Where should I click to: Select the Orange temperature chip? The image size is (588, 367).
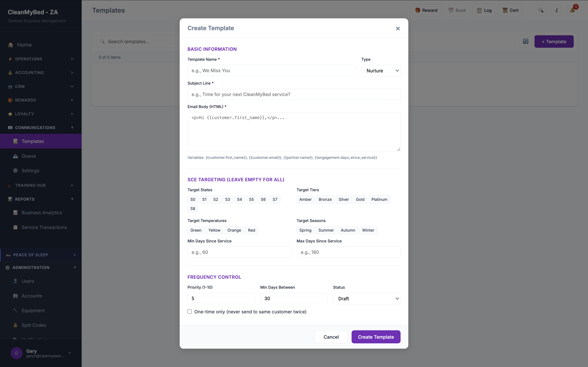coord(234,230)
